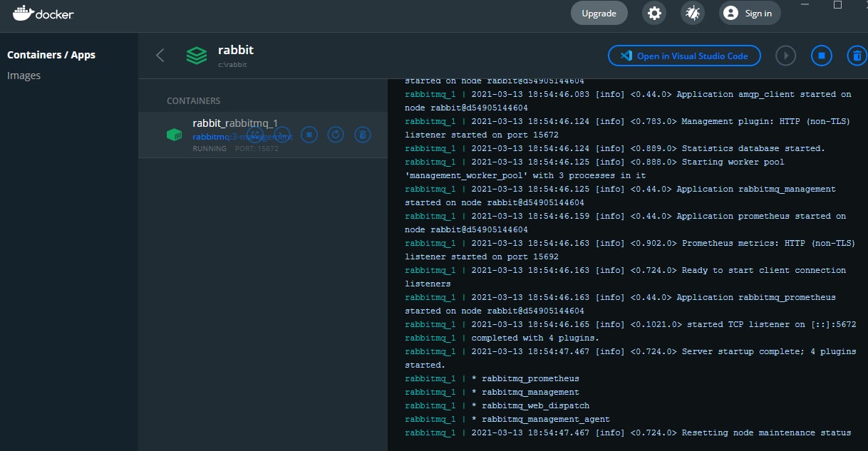Click log text 'Ready to start client connection'
Screen dimensions: 868x451
764,270
